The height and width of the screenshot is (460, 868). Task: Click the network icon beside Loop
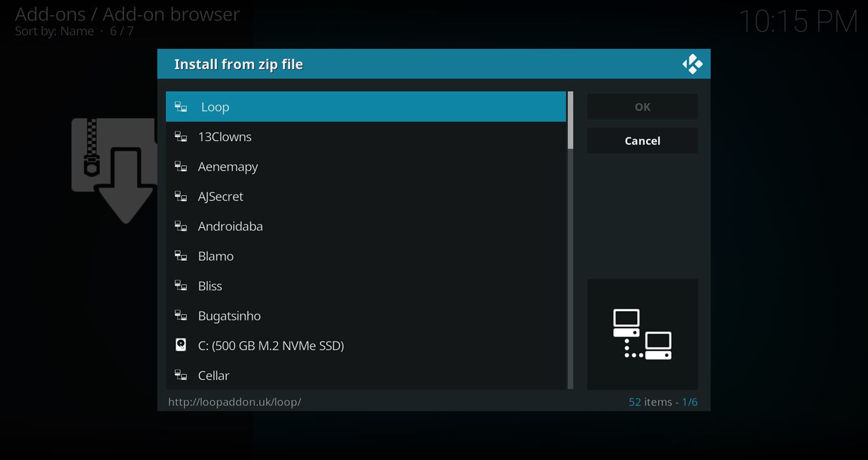181,107
